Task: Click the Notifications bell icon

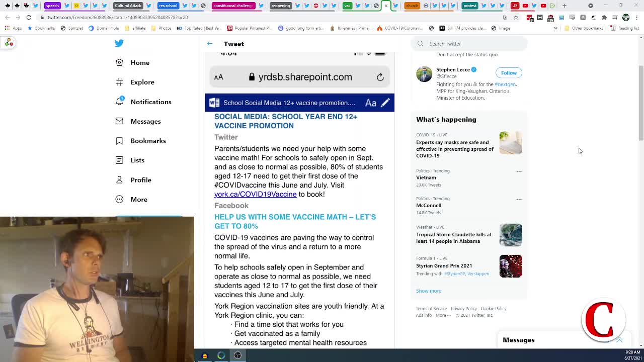Action: (x=119, y=101)
